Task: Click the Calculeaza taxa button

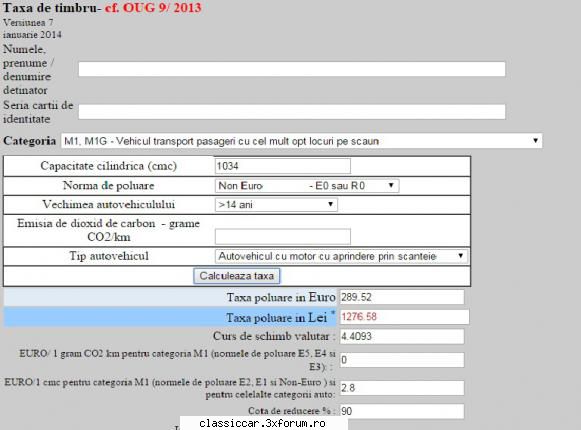Action: tap(236, 276)
